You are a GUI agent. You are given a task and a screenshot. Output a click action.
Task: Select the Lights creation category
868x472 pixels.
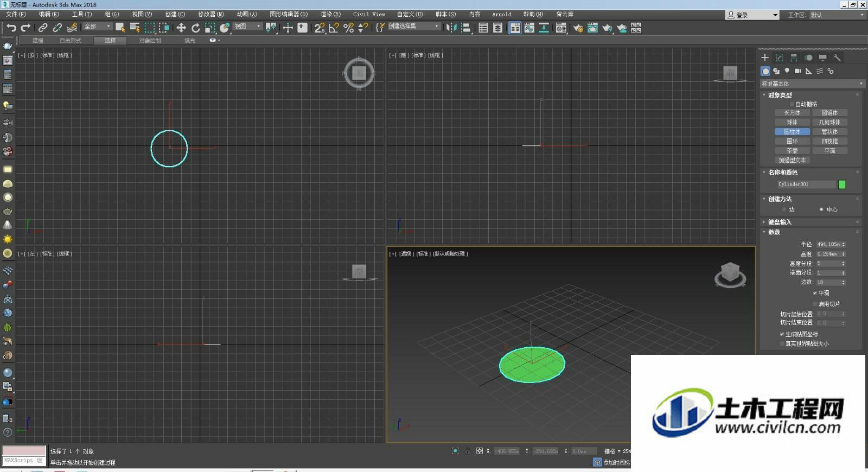pyautogui.click(x=787, y=71)
